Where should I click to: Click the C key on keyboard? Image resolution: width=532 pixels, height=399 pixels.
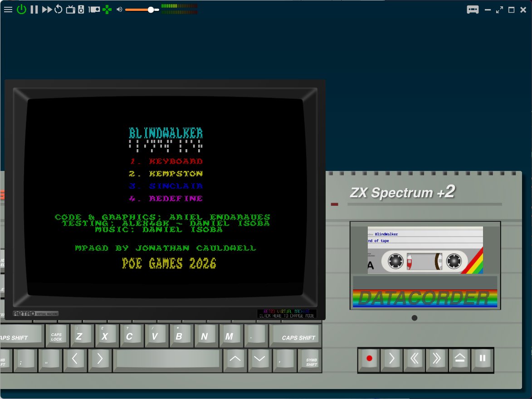[x=132, y=335]
